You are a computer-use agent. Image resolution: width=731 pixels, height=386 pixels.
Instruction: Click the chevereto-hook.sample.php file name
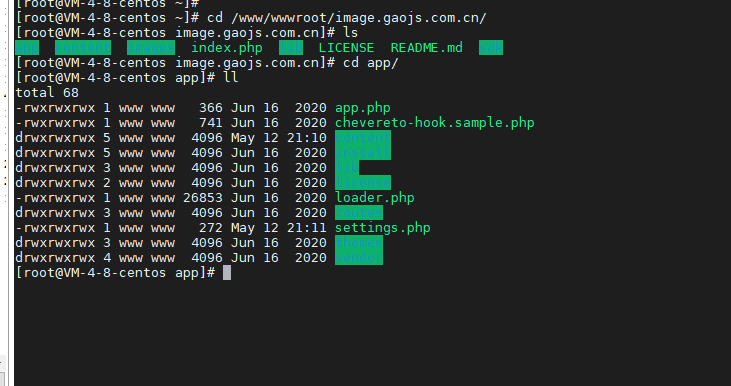pos(434,123)
